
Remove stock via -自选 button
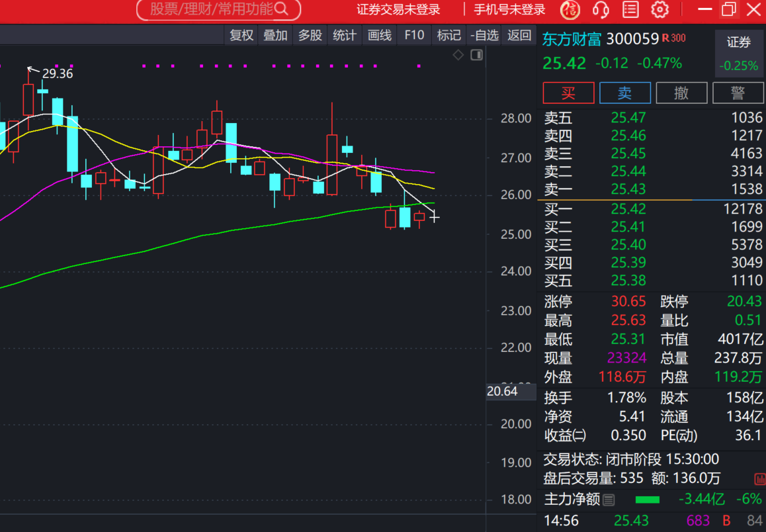[x=484, y=35]
